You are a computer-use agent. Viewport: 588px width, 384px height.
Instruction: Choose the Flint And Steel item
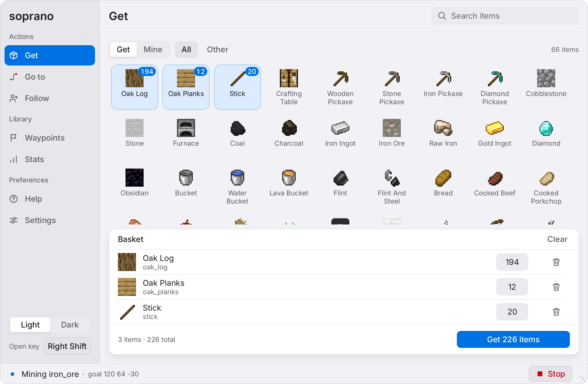(x=392, y=187)
